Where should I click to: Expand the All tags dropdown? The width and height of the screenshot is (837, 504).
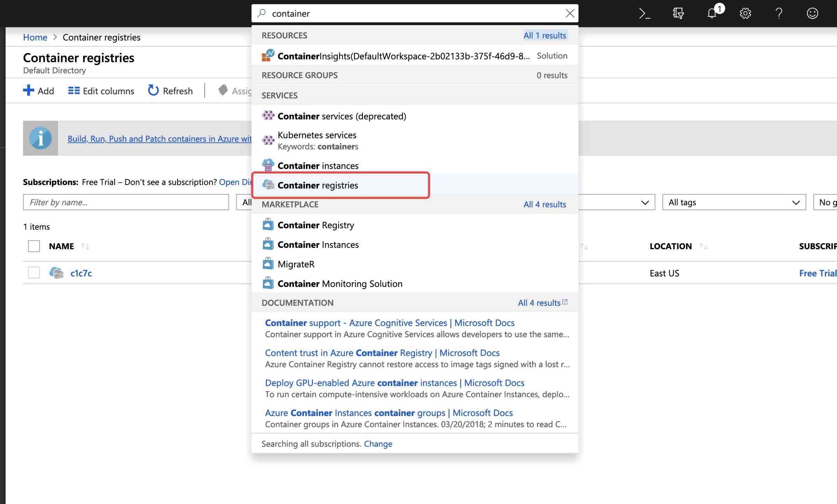[x=734, y=202]
